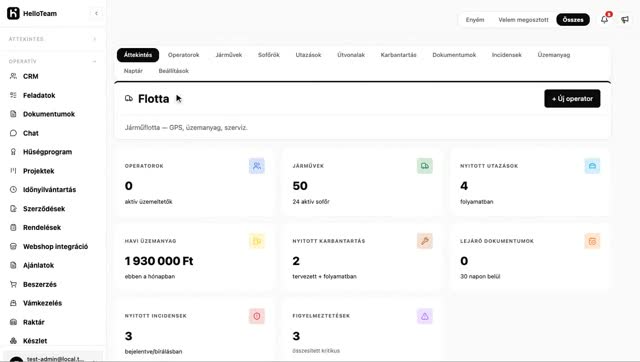Click the Nyitott incidensek alert icon

pos(257,316)
